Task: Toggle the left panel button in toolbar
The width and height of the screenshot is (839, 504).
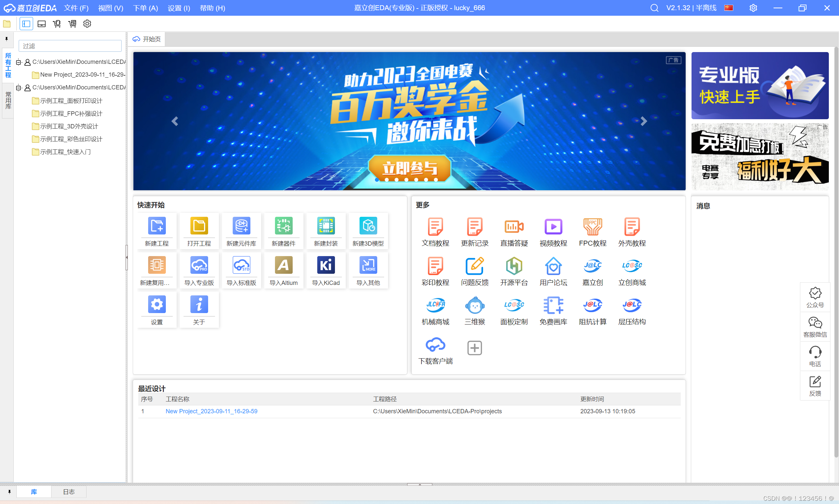Action: 26,24
